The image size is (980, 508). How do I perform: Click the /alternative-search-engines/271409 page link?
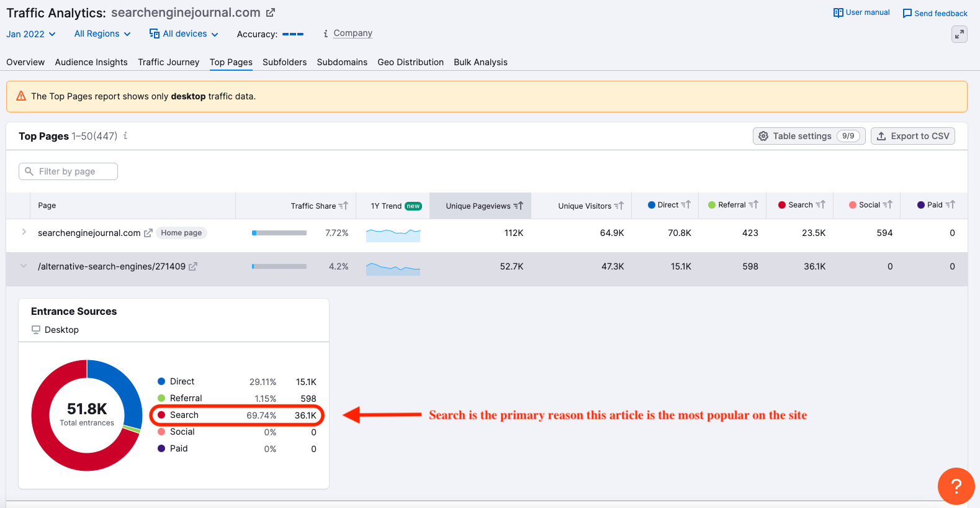(x=112, y=266)
